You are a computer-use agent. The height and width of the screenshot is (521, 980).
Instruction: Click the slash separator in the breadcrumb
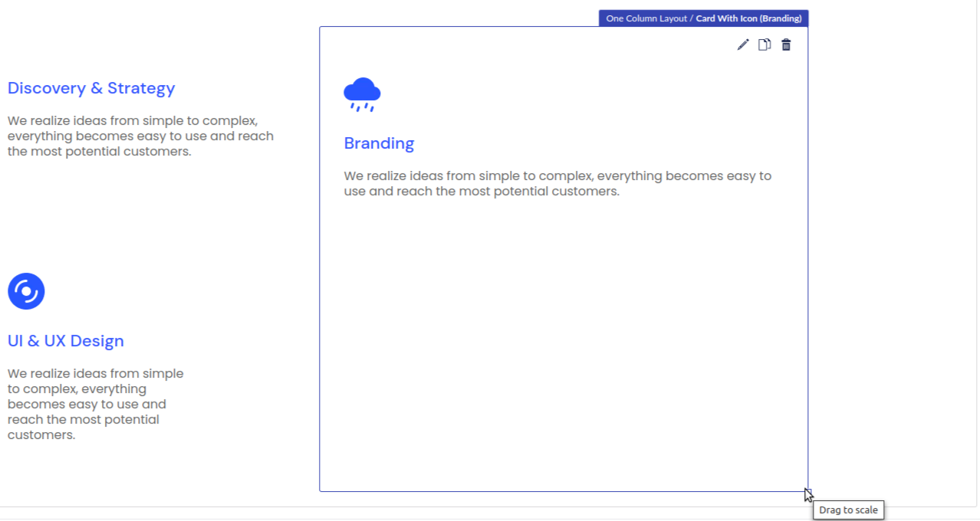pos(692,18)
